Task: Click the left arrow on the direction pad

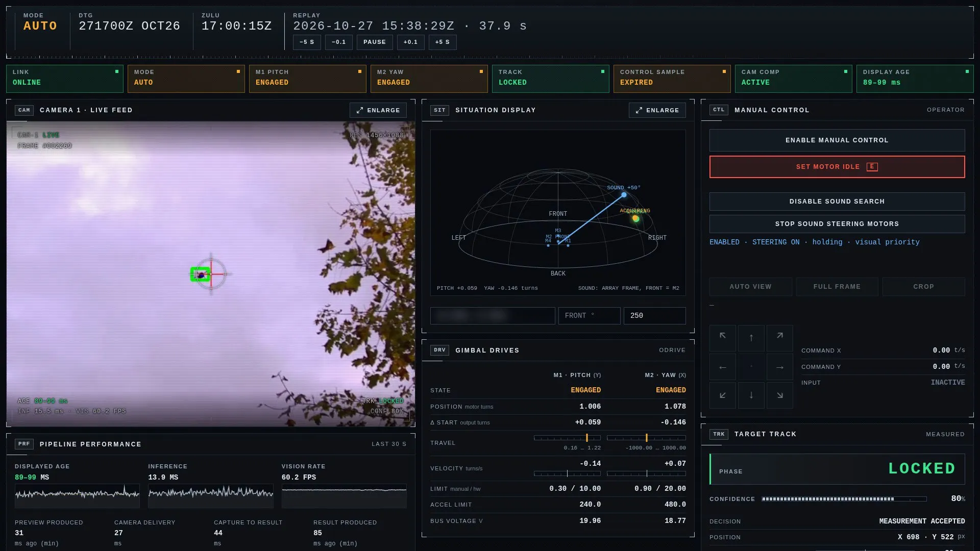Action: 723,367
